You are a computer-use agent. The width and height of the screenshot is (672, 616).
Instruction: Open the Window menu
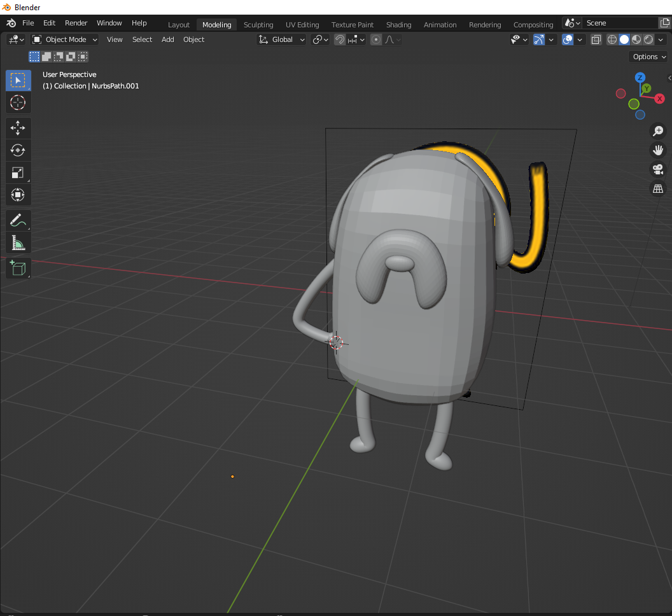(x=109, y=23)
